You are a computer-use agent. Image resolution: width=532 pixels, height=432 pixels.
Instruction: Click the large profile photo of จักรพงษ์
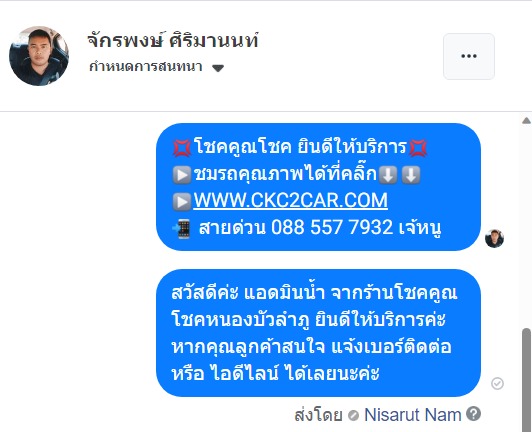click(39, 56)
